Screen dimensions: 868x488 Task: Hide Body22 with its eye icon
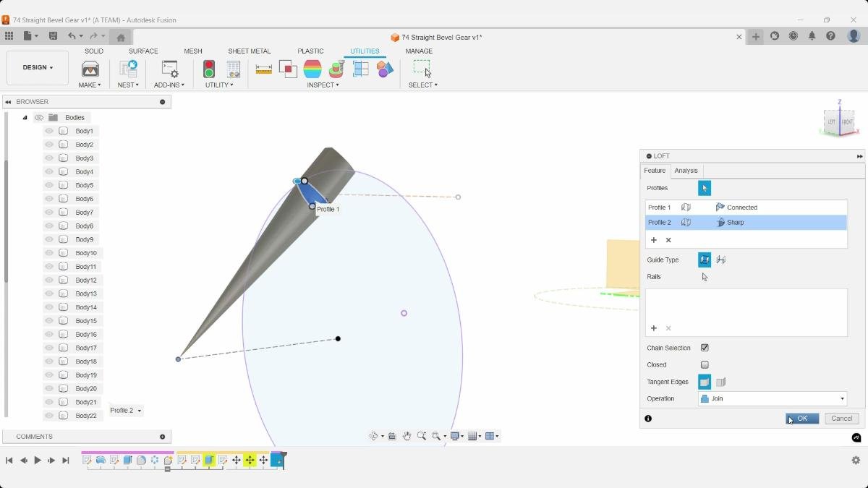pos(49,416)
